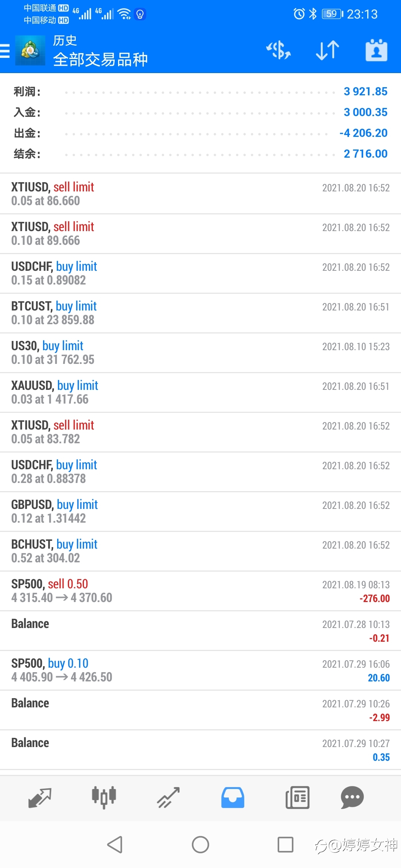The width and height of the screenshot is (401, 868).
Task: Open the News tab icon
Action: [297, 798]
